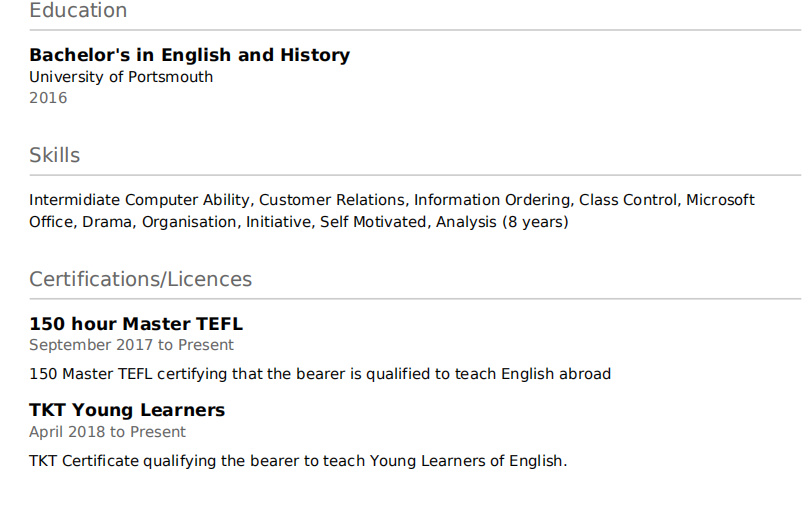The width and height of the screenshot is (806, 507).
Task: Click the "Class Control" skill
Action: (627, 200)
